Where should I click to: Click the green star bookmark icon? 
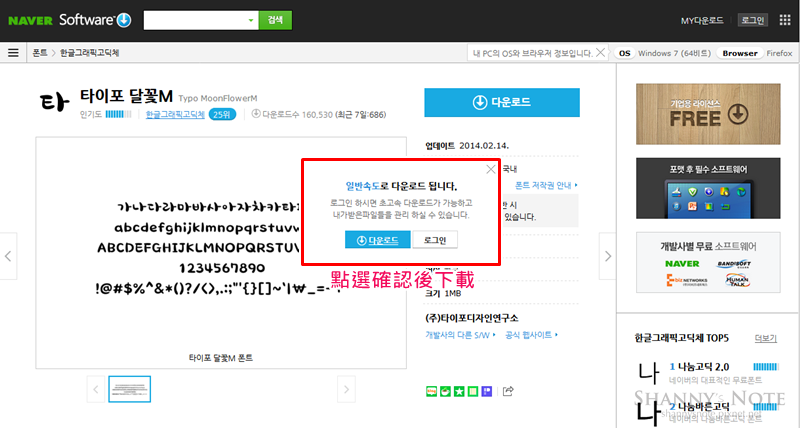pos(459,391)
